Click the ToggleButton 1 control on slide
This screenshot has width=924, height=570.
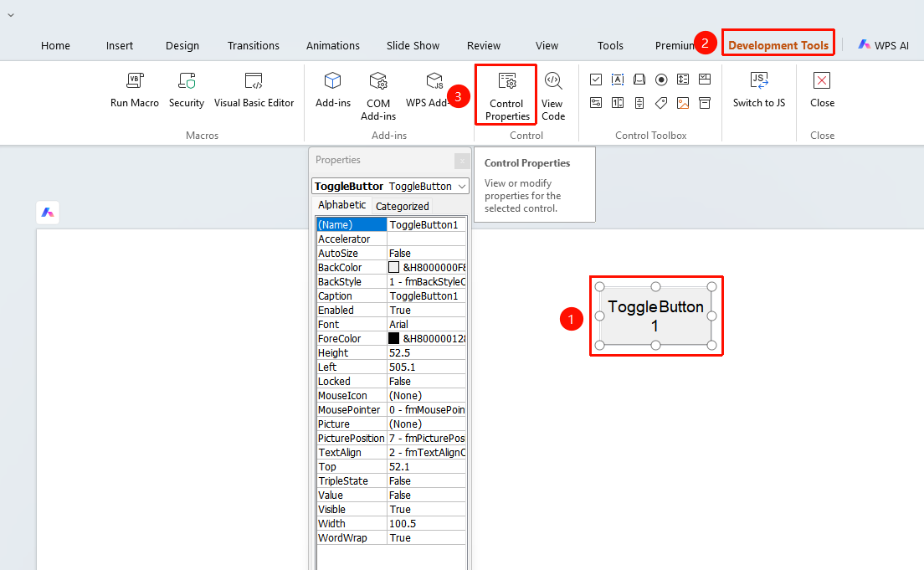pos(655,316)
